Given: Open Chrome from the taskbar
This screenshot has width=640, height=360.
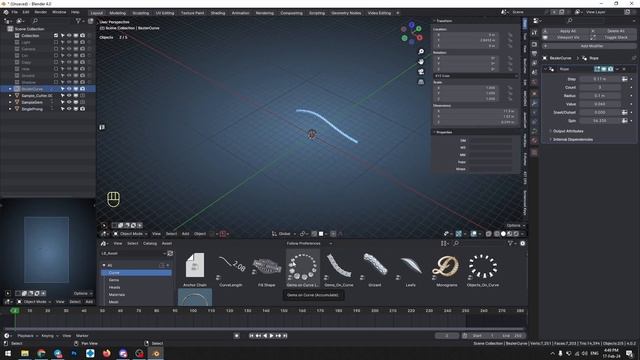Looking at the screenshot, I should click(x=41, y=353).
